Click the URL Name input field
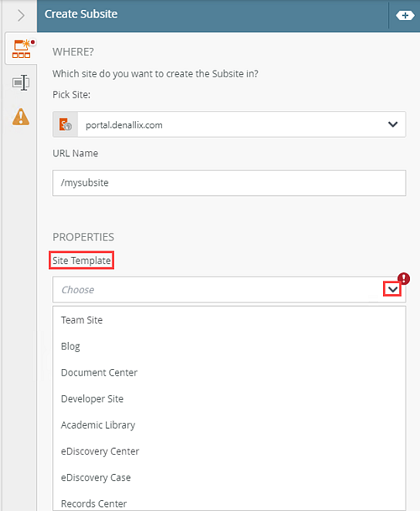The image size is (420, 511). point(229,183)
